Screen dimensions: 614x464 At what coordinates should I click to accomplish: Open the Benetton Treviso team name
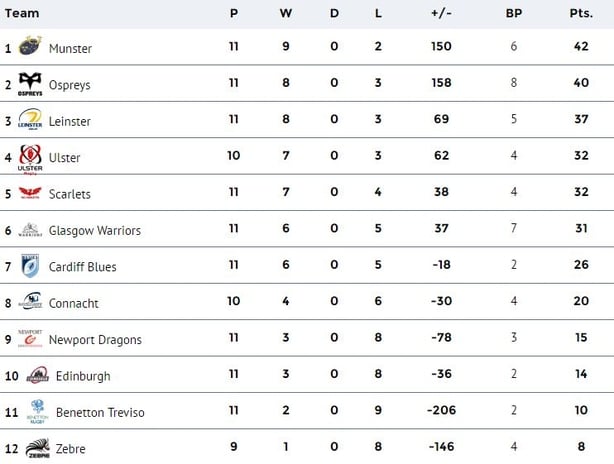point(100,412)
